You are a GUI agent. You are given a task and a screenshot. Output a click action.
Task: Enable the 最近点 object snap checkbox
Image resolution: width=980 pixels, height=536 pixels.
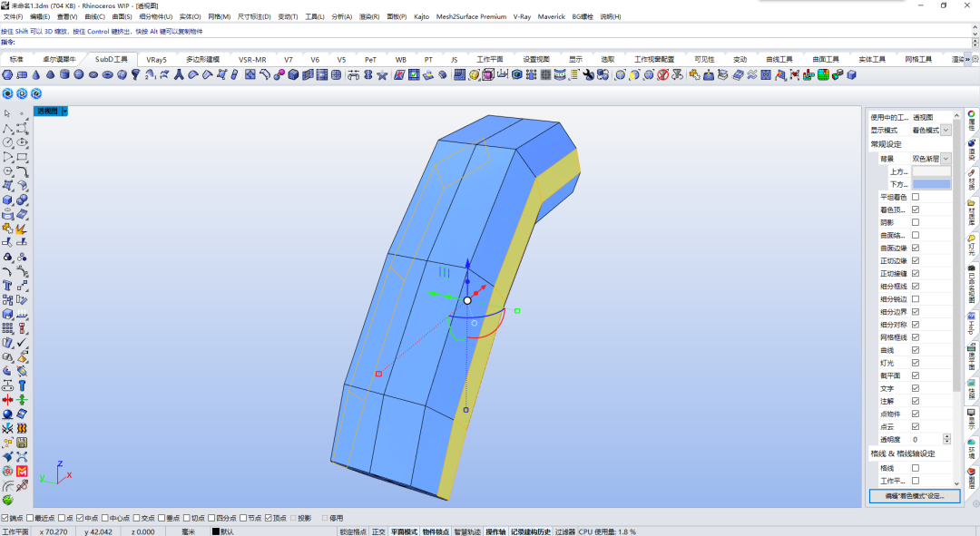click(29, 518)
